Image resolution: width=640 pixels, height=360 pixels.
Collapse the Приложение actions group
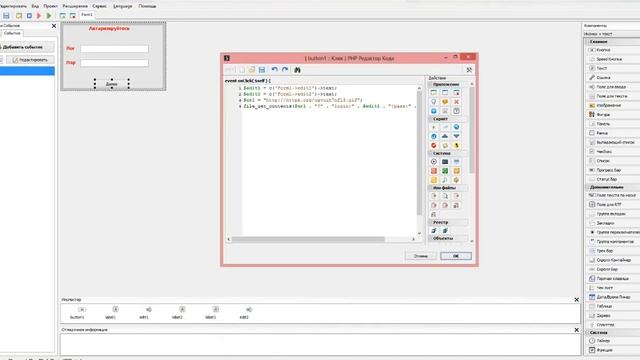[448, 84]
